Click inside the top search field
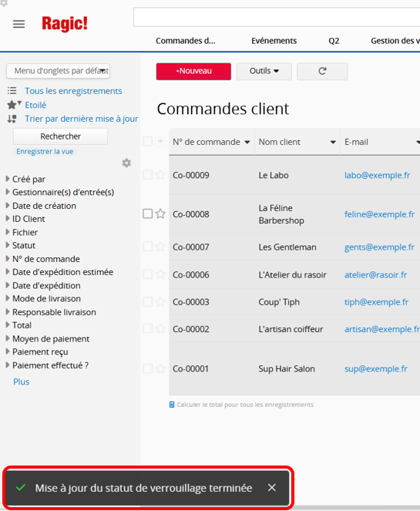 (277, 17)
